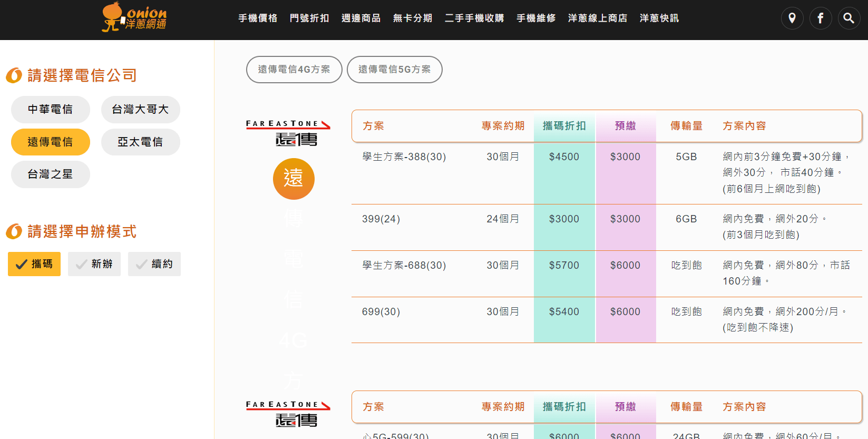Select 台灣之星 carrier
This screenshot has height=439, width=868.
(x=51, y=174)
